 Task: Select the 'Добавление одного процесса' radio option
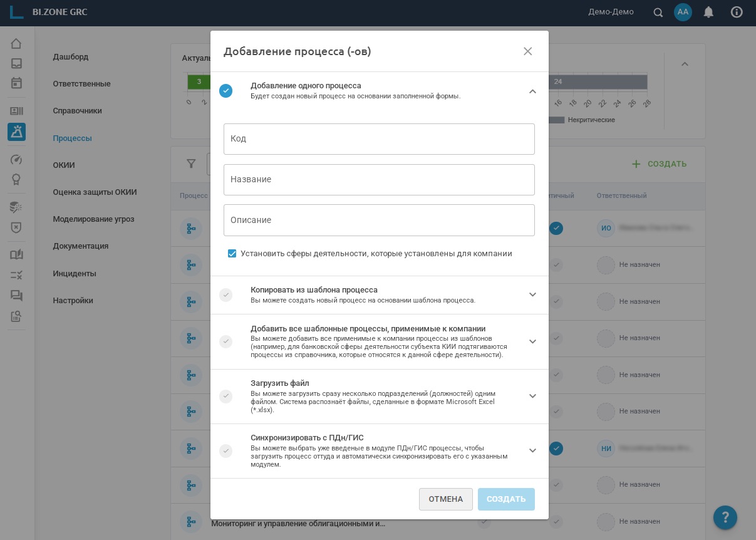coord(226,91)
